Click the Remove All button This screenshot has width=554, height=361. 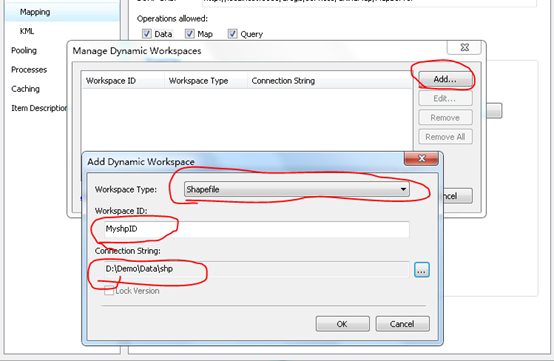click(445, 137)
